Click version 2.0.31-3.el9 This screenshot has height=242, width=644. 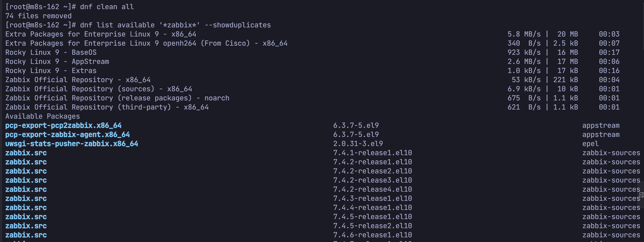(358, 144)
